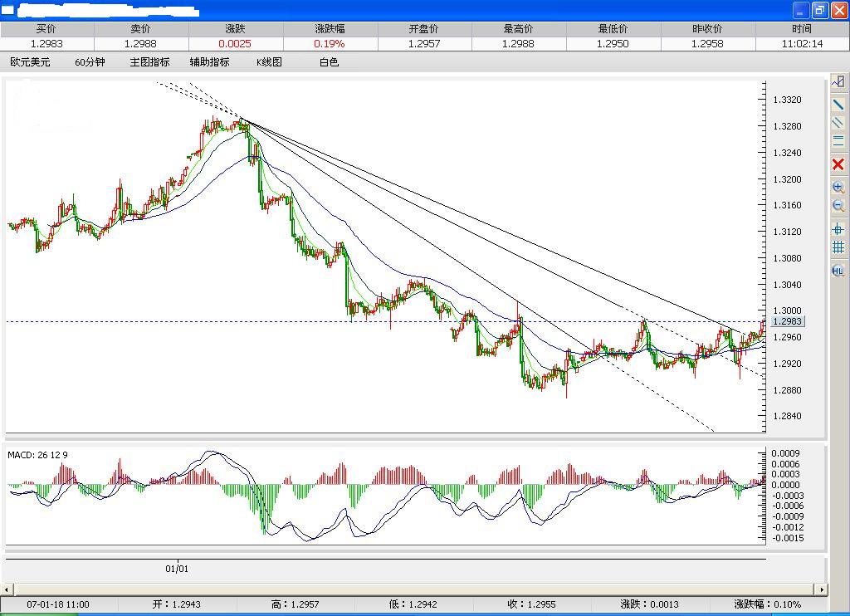Toggle the pointer selection tool at toolbar top

coord(838,81)
